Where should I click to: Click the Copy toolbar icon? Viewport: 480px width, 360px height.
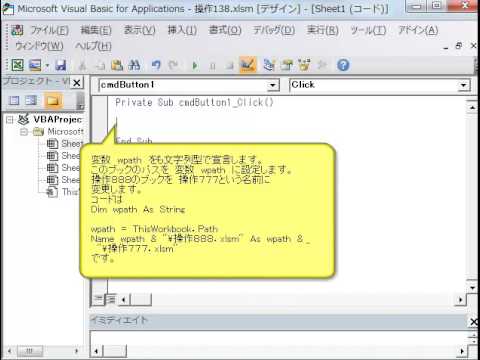[99, 66]
